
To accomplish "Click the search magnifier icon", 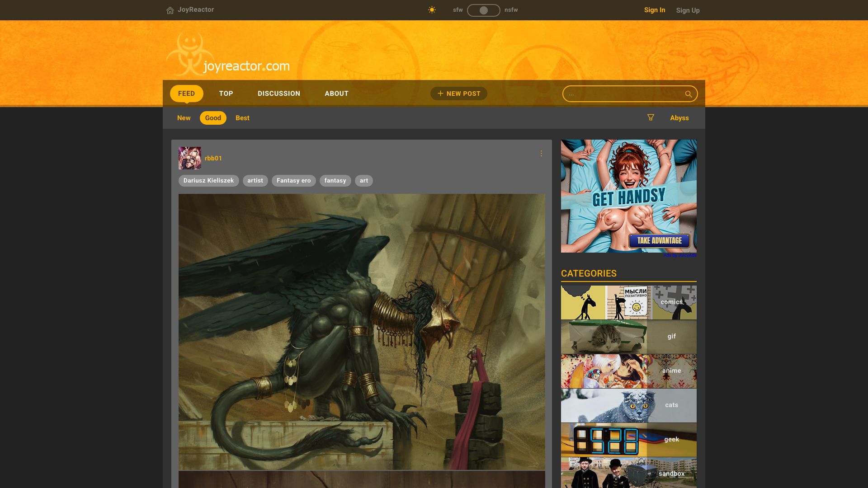I will click(x=688, y=94).
